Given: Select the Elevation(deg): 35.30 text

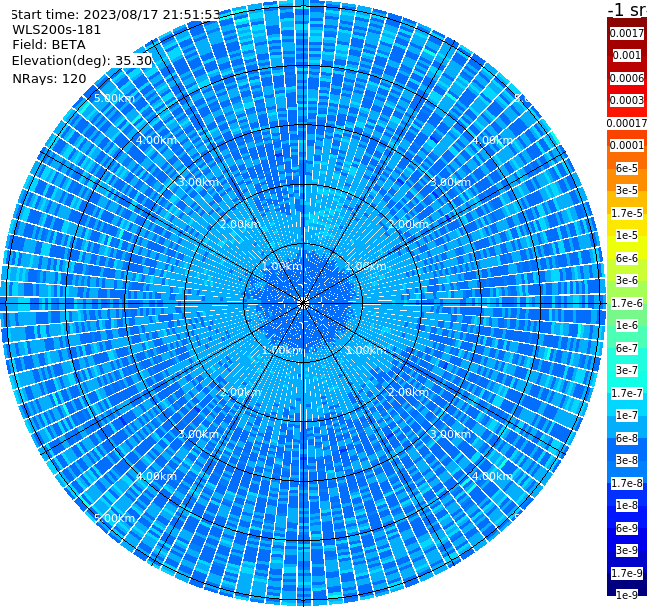Looking at the screenshot, I should click(x=82, y=61).
